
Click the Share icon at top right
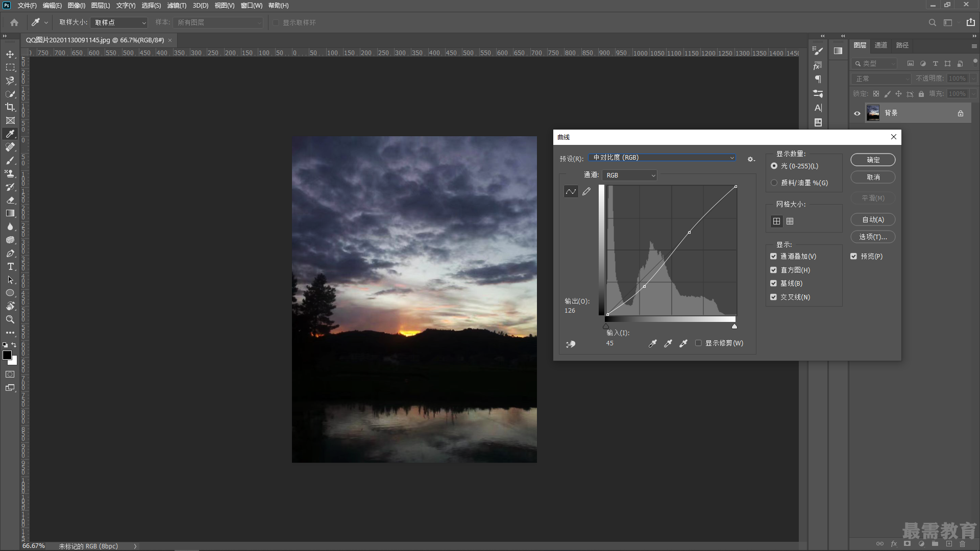970,22
